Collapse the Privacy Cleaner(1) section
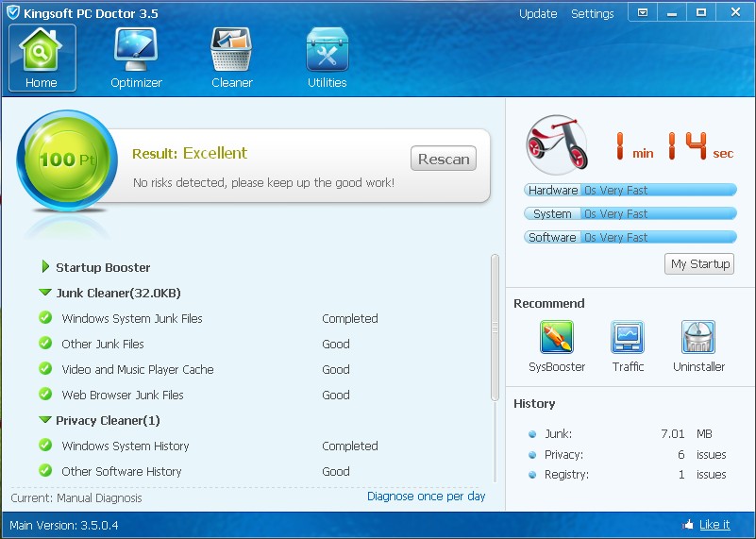Viewport: 756px width, 539px height. 45,419
